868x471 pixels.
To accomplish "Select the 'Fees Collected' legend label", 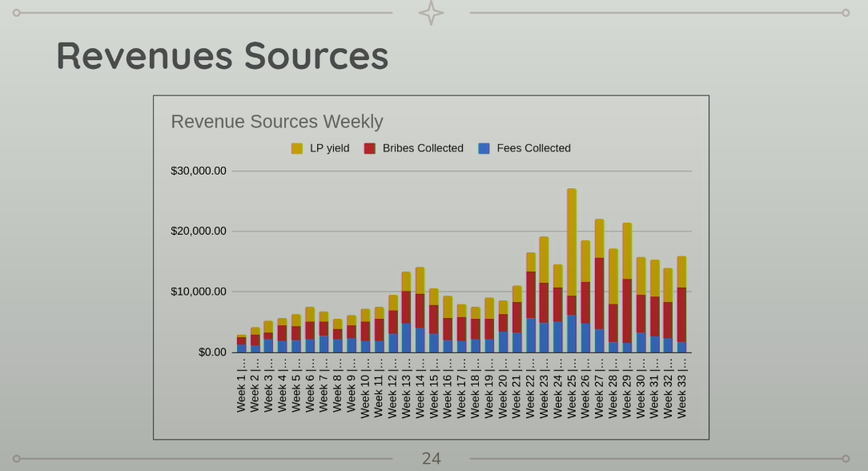I will click(x=533, y=148).
